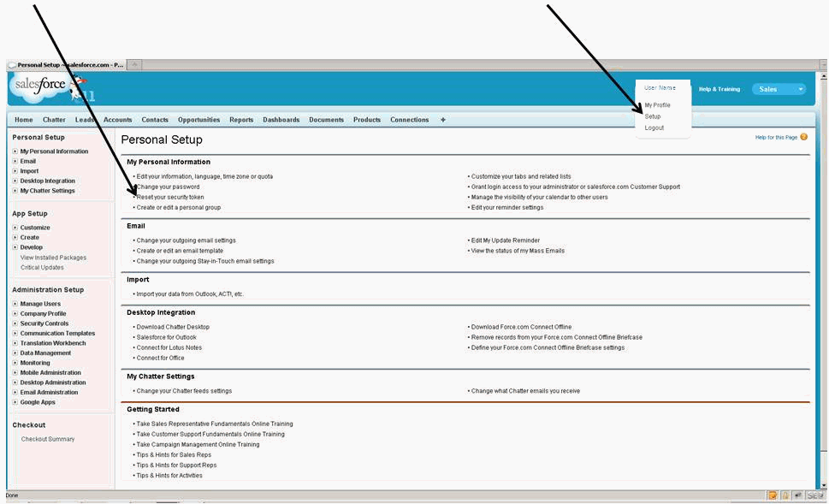Click the orange Help for this Page icon
Screen dimensions: 829x504
click(803, 137)
